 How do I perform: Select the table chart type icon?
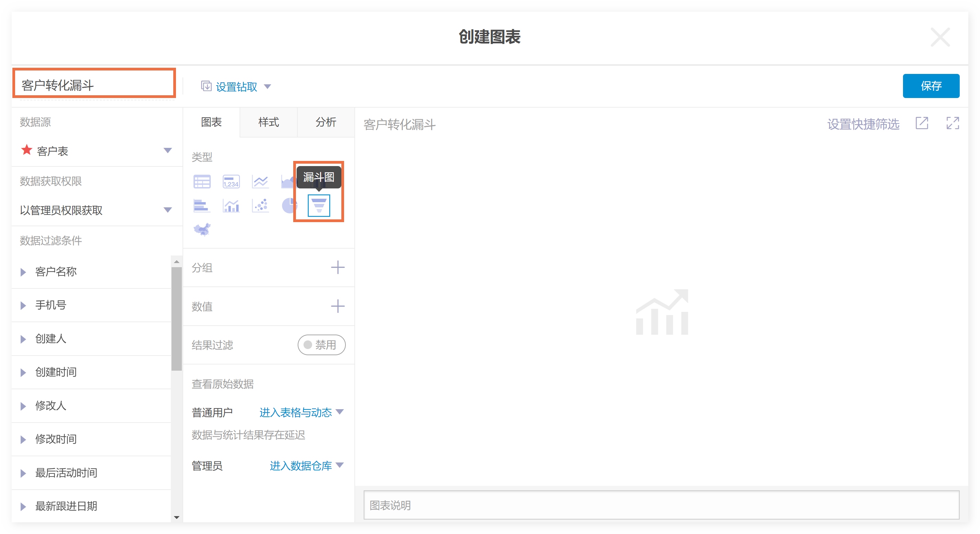(202, 182)
